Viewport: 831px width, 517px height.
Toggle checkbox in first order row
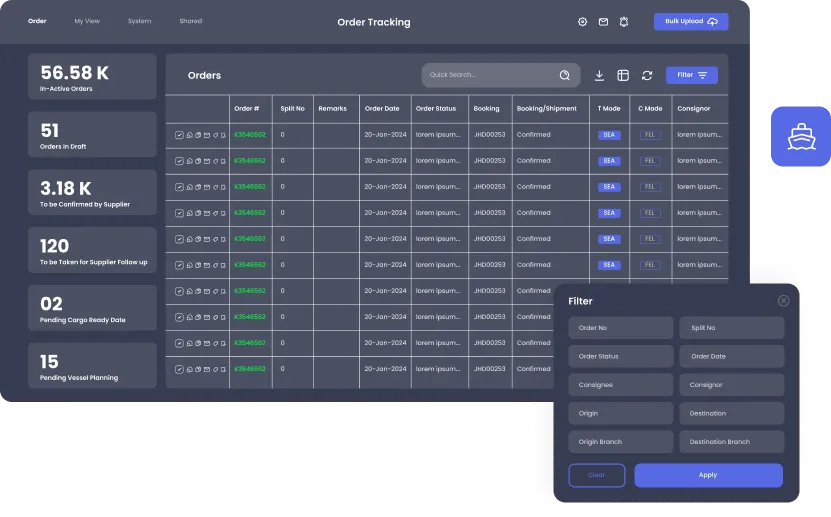click(x=179, y=135)
